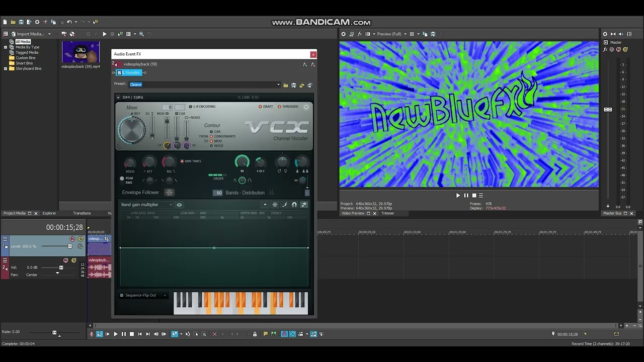Screen dimensions: 644x362
Task: Select All Media in media tree
Action: (x=23, y=42)
